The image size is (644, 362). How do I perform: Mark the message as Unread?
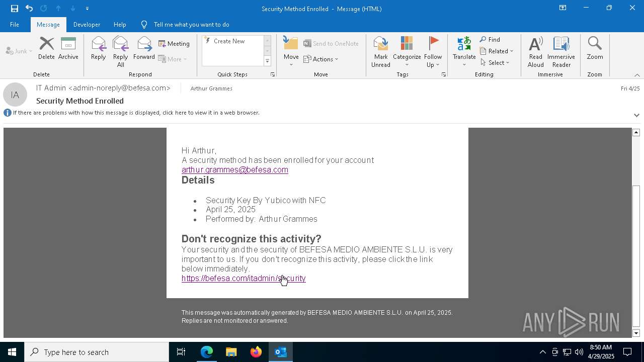[x=381, y=52]
